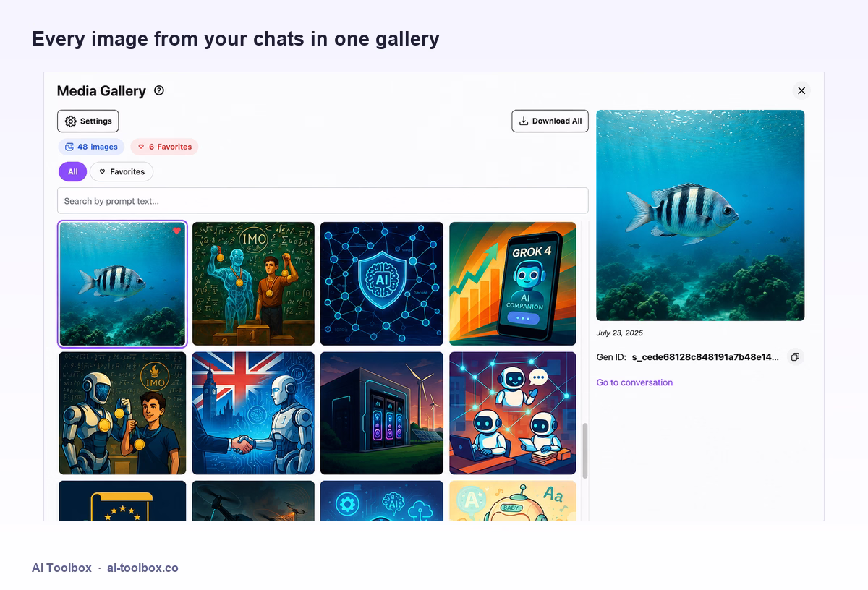
Task: Select the British flag robot handshake thumbnail
Action: (x=253, y=413)
